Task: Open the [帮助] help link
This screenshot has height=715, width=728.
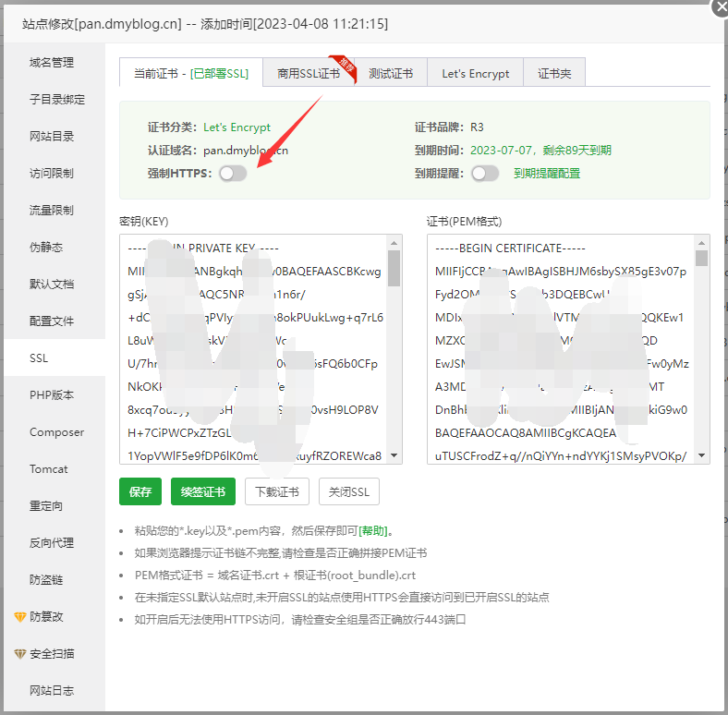Action: (373, 530)
